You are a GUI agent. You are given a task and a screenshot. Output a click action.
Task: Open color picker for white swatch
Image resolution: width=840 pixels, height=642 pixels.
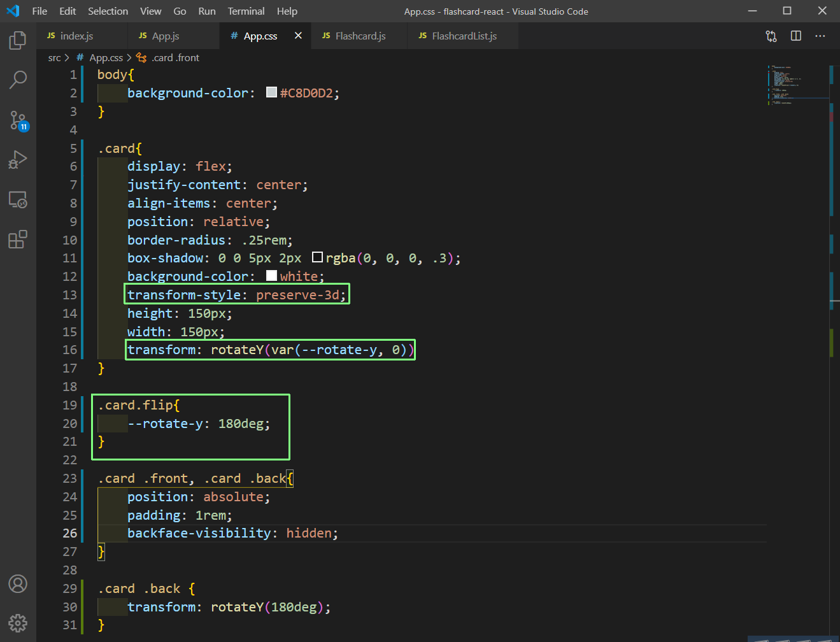coord(271,276)
